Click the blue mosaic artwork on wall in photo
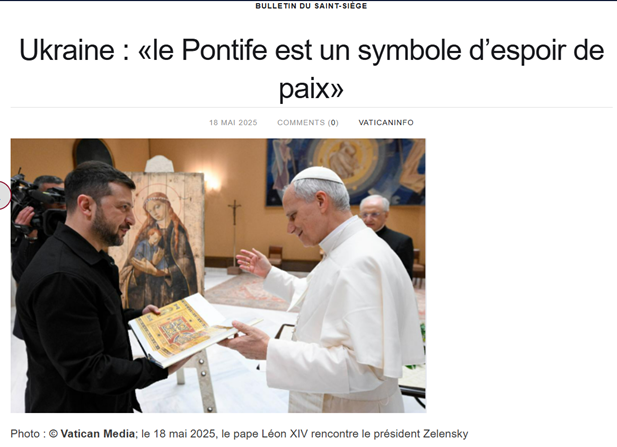 tap(345, 172)
